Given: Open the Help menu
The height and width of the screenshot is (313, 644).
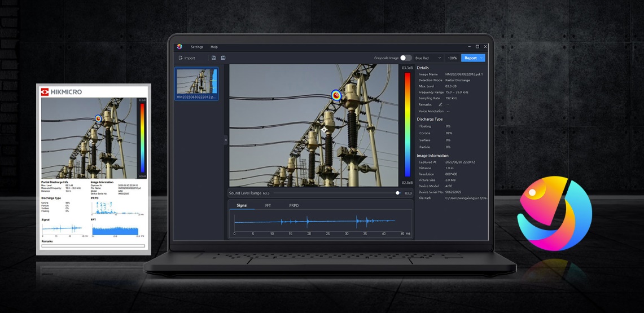Looking at the screenshot, I should click(214, 47).
